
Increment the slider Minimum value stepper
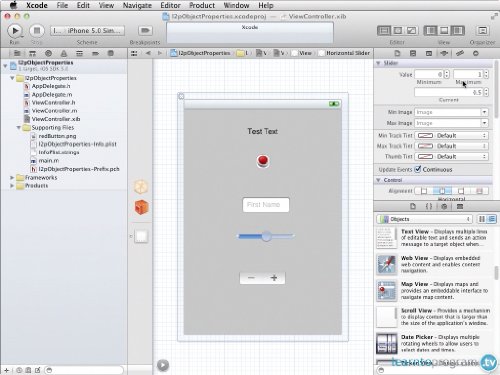447,72
